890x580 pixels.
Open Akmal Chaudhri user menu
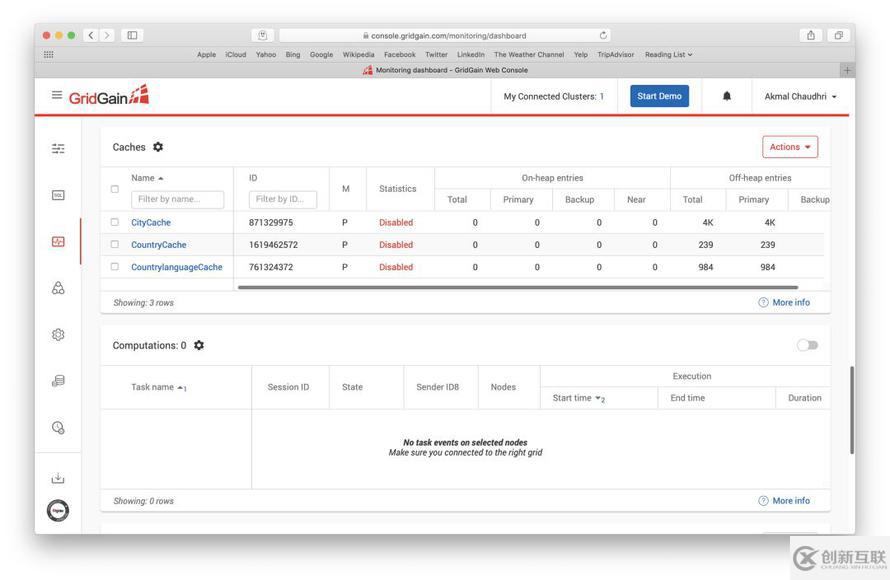(x=800, y=96)
